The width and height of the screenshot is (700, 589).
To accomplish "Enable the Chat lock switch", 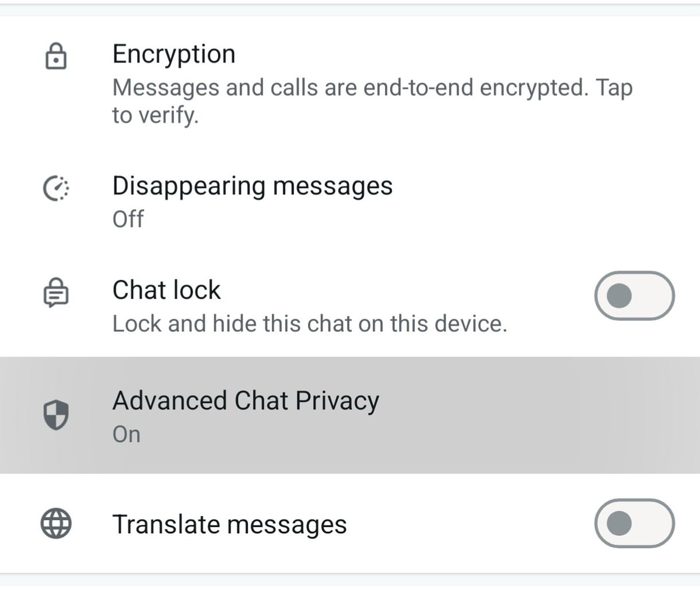I will pos(634,296).
